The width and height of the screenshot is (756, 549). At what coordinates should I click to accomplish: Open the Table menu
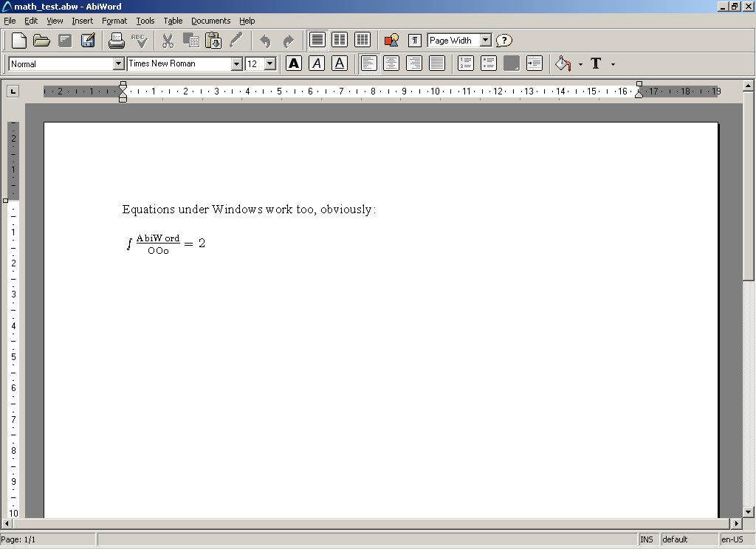pyautogui.click(x=173, y=21)
